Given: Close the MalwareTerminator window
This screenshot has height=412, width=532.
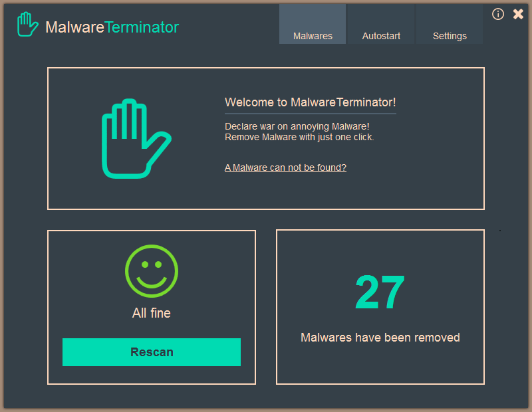Looking at the screenshot, I should click(x=518, y=14).
